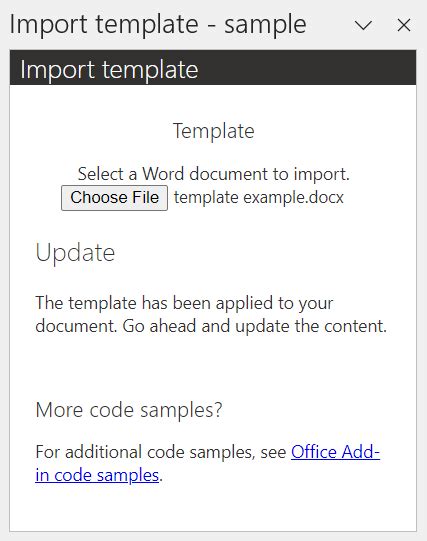The height and width of the screenshot is (541, 427).
Task: Click the Select a Word document to import label
Action: click(x=214, y=174)
